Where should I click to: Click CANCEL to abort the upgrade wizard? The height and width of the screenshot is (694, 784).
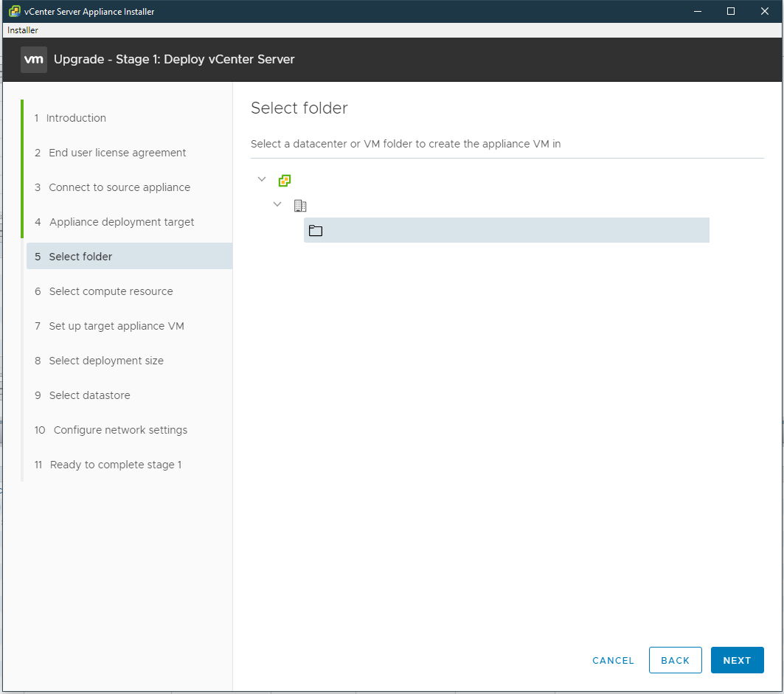click(x=613, y=660)
